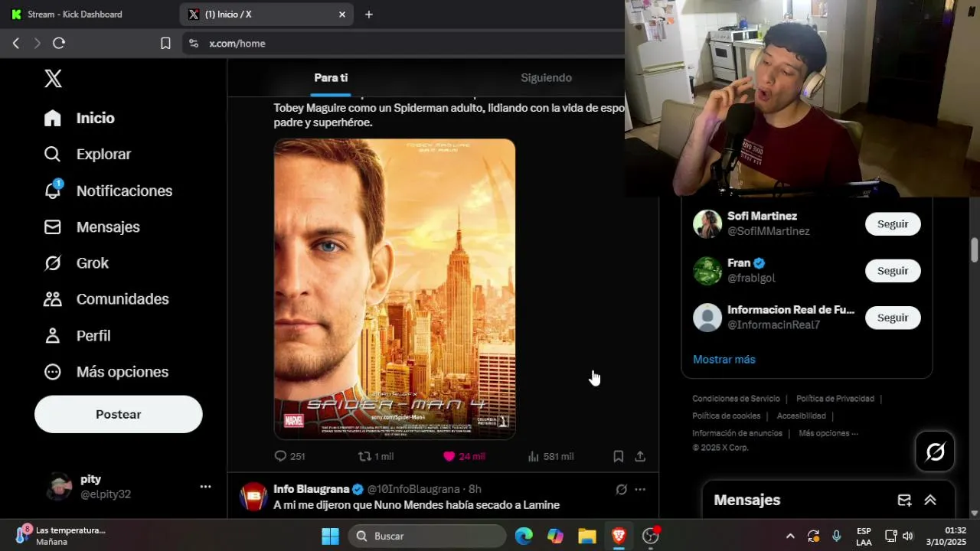Reply to Spider-Man post (251 comments)
The width and height of the screenshot is (980, 551).
289,456
